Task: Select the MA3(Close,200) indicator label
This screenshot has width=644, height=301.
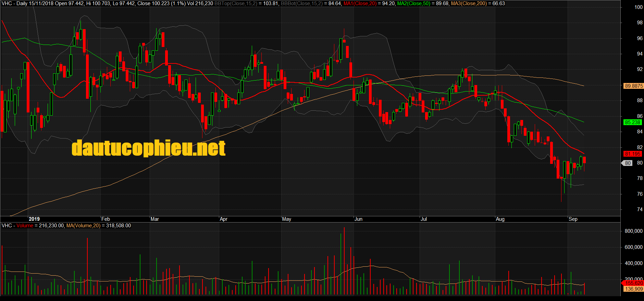Action: pyautogui.click(x=469, y=3)
